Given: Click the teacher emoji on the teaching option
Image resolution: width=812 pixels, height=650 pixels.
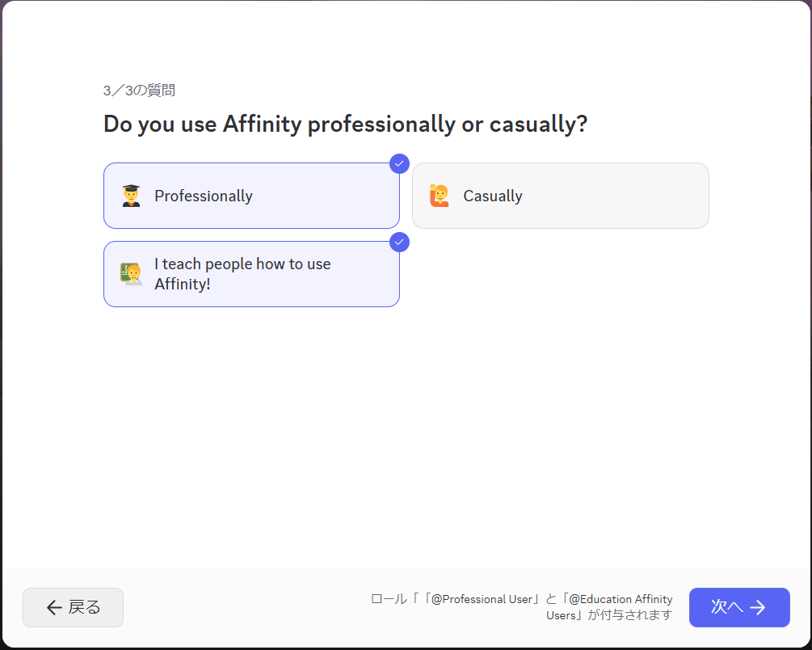Looking at the screenshot, I should [x=131, y=274].
